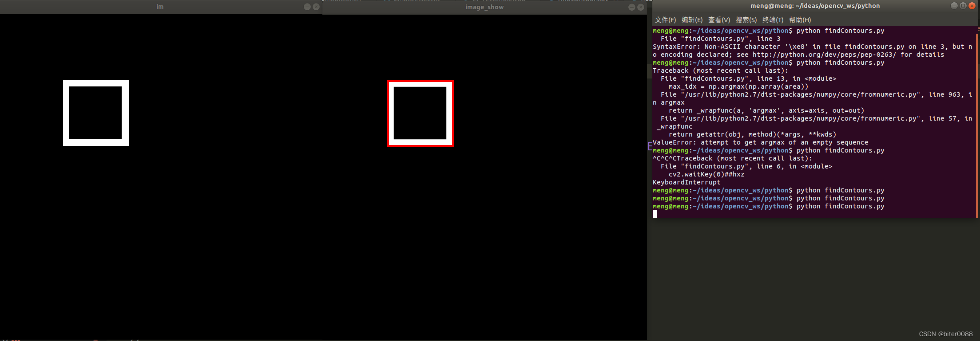Close the terminal window
Viewport: 980px width, 341px height.
[x=972, y=6]
